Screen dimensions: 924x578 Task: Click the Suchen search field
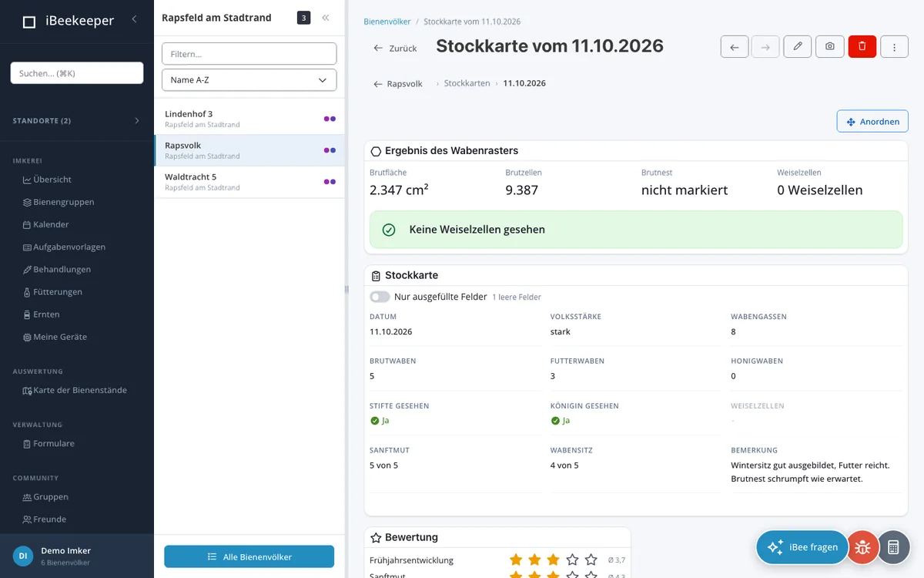(77, 73)
